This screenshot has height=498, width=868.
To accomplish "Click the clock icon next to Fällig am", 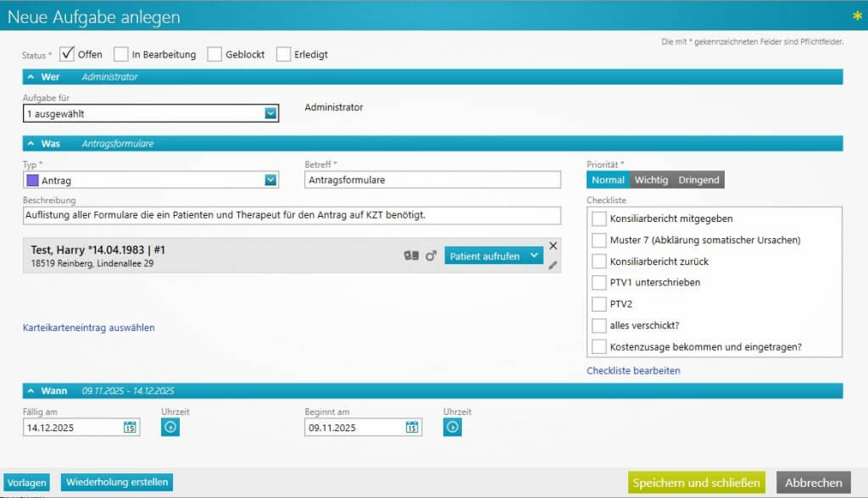I will [x=170, y=428].
